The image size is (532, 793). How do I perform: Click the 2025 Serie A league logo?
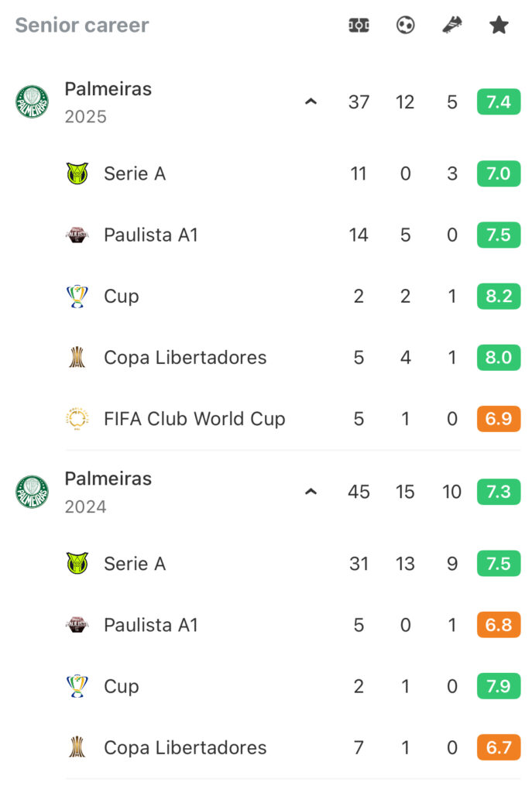77,173
